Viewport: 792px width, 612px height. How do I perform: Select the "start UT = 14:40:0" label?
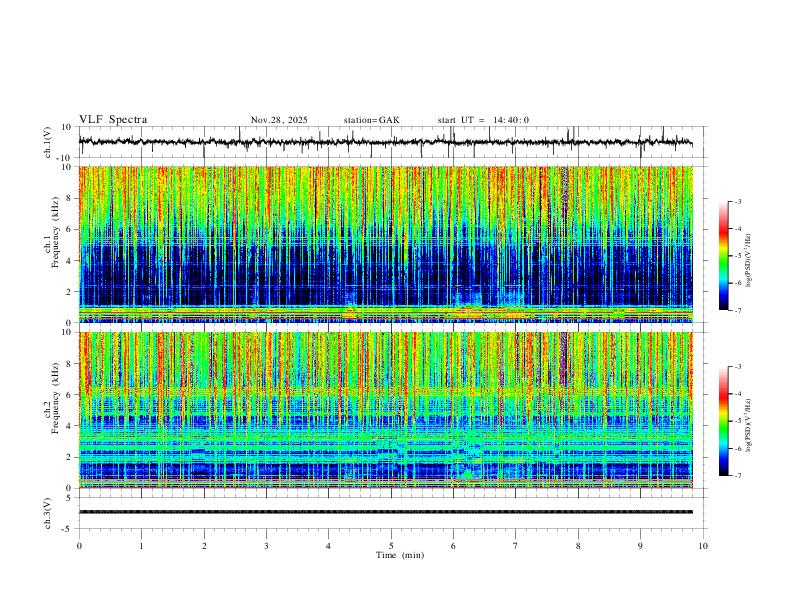(483, 120)
